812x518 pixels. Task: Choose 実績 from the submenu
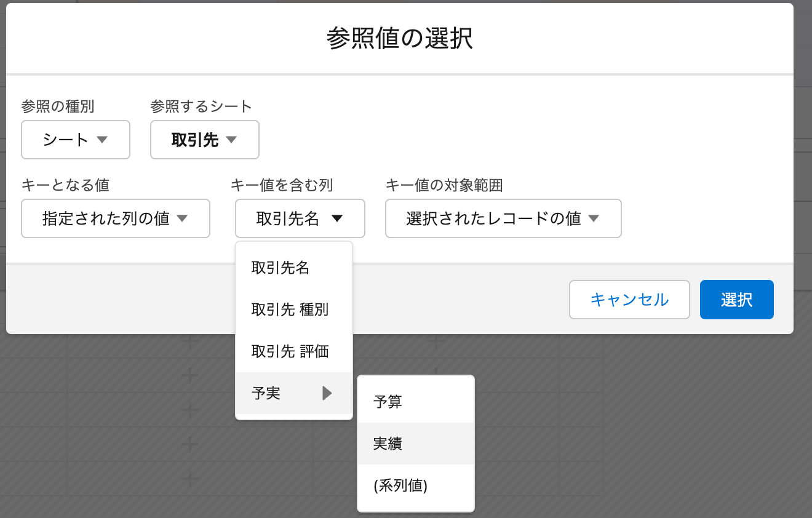388,444
